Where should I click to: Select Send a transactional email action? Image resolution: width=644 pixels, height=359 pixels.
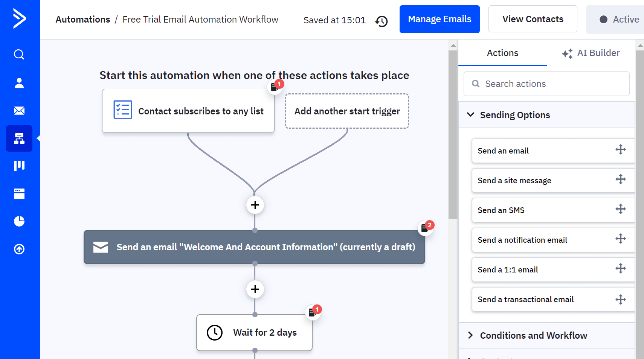pyautogui.click(x=553, y=299)
